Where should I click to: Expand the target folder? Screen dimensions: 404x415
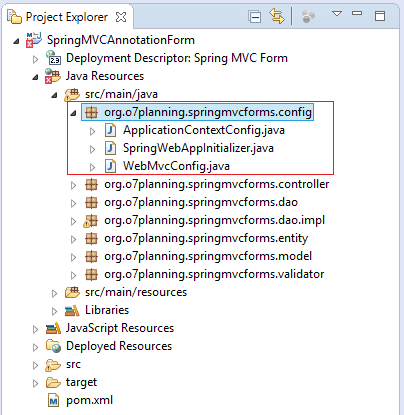tap(35, 383)
